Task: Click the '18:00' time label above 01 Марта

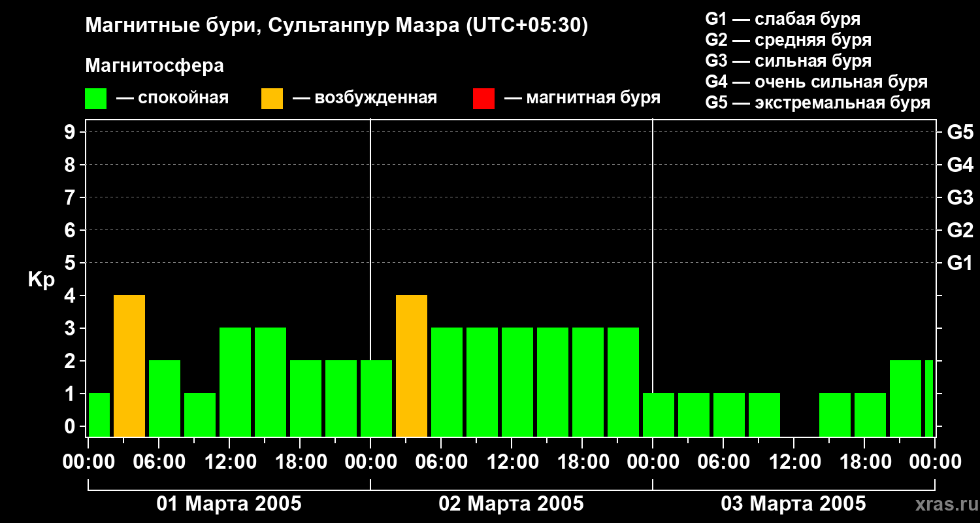Action: 300,462
